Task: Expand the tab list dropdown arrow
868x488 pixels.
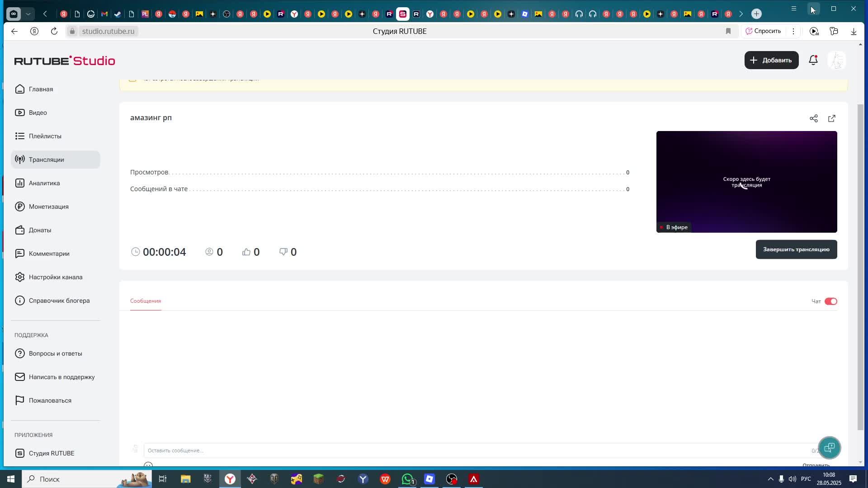Action: [28, 14]
